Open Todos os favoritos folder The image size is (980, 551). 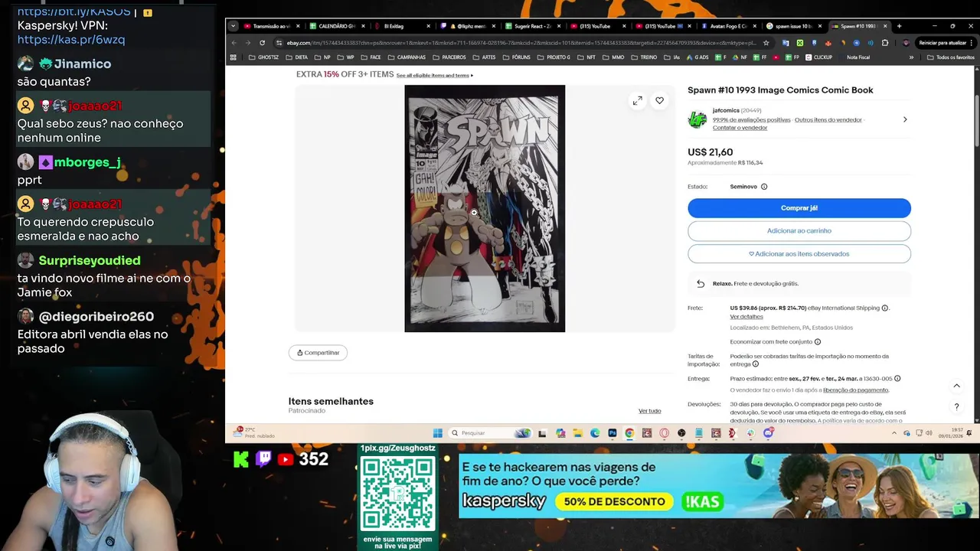pyautogui.click(x=950, y=57)
